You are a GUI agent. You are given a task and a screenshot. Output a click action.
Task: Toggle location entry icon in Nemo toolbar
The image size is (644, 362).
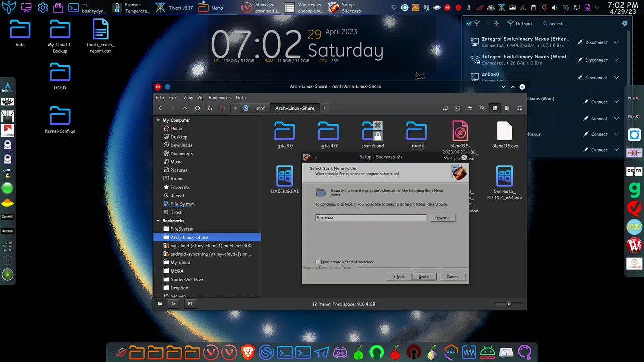coord(445,108)
